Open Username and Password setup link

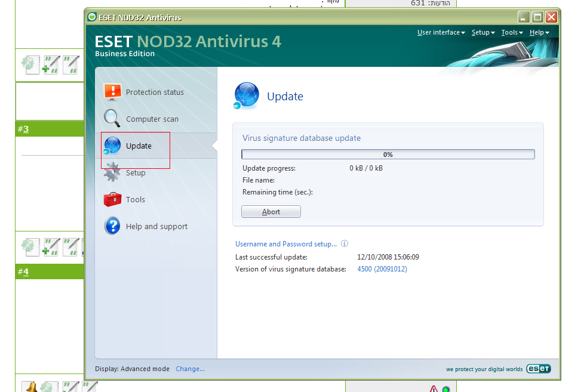coord(286,244)
